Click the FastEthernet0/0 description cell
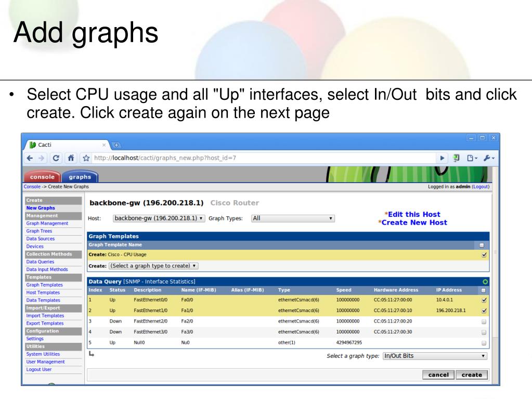 tap(151, 300)
